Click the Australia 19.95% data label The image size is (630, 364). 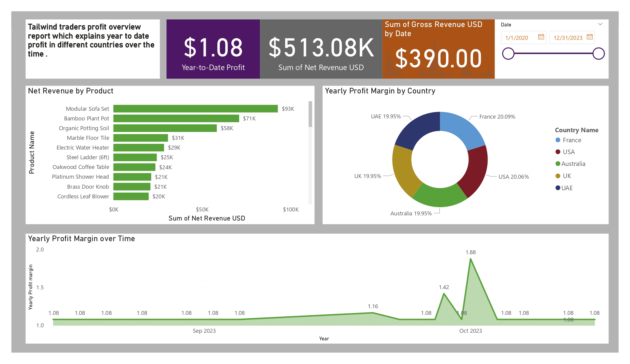[411, 214]
